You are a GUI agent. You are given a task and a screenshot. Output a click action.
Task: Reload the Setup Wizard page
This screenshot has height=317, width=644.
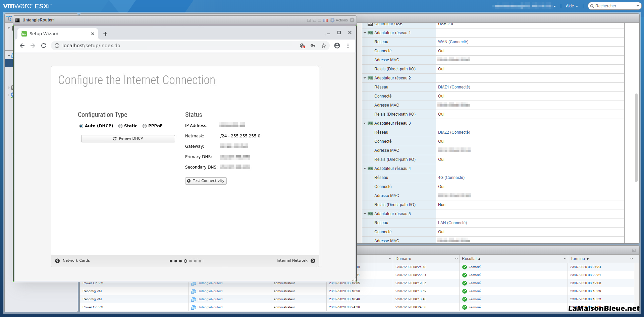coord(44,46)
